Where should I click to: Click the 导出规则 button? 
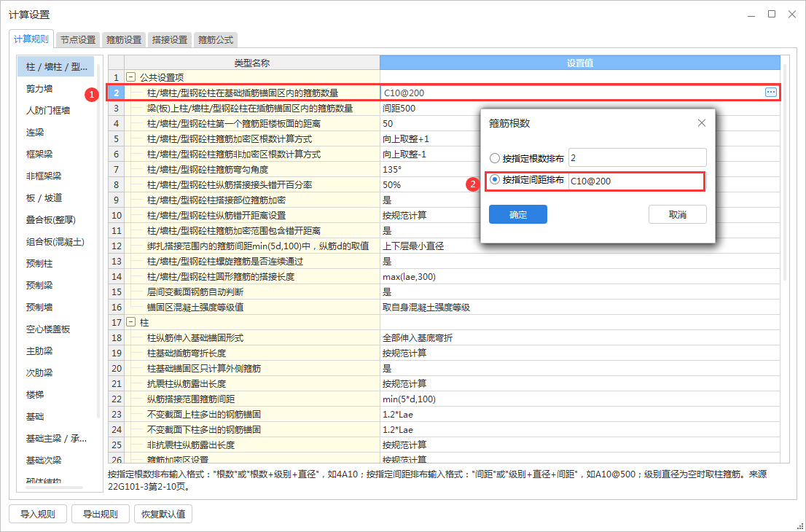pyautogui.click(x=101, y=514)
